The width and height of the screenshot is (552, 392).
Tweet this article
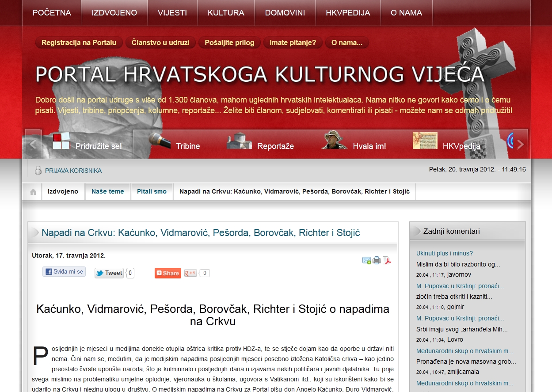click(109, 273)
